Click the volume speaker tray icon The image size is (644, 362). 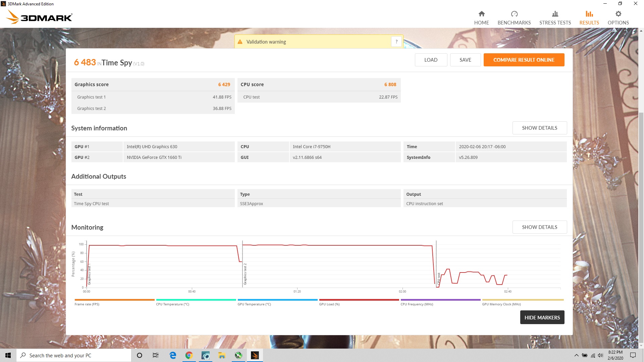[x=600, y=355]
